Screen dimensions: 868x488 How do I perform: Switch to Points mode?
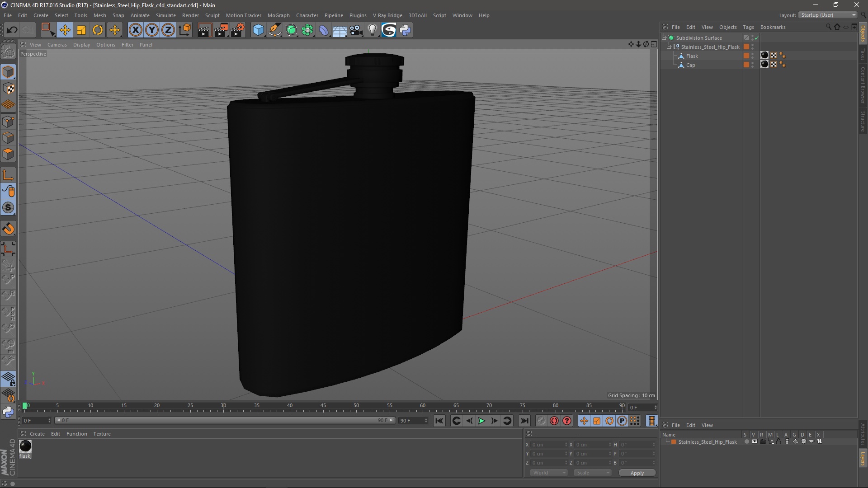[8, 122]
